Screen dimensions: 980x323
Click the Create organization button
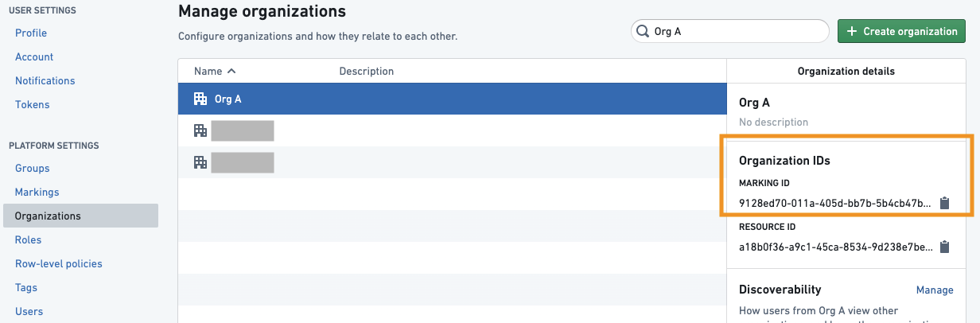[901, 31]
